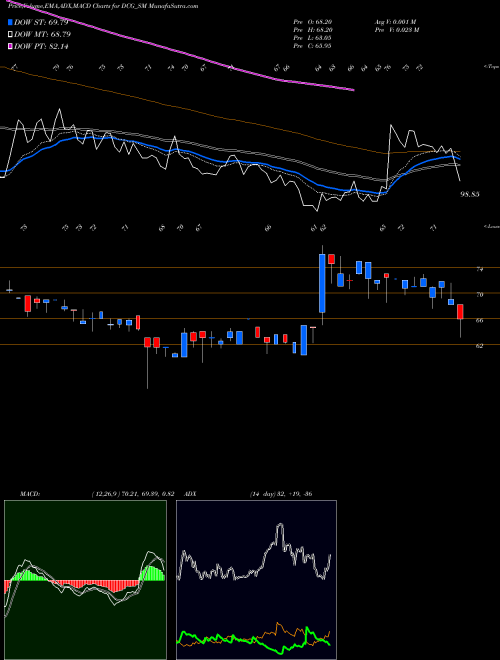Click the 'ADX' panel heading
Screen dimensions: 500x660
pos(190,494)
